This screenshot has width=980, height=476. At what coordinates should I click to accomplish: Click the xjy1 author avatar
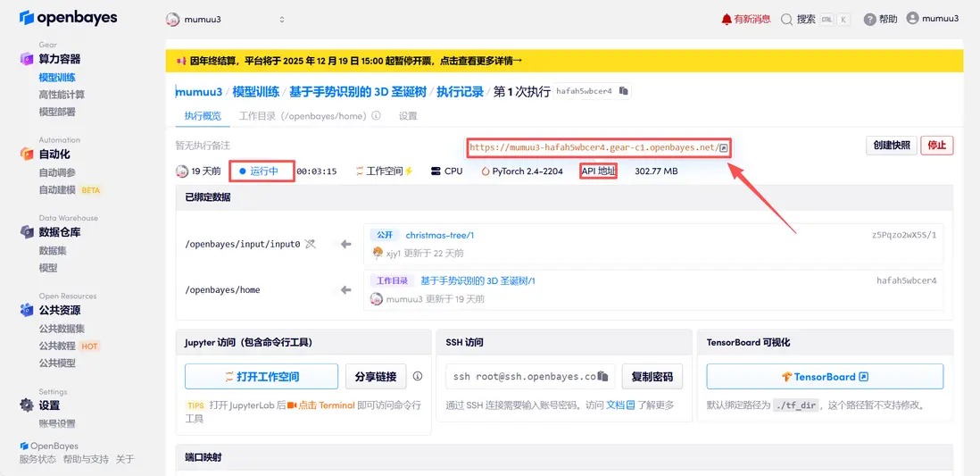(x=378, y=254)
